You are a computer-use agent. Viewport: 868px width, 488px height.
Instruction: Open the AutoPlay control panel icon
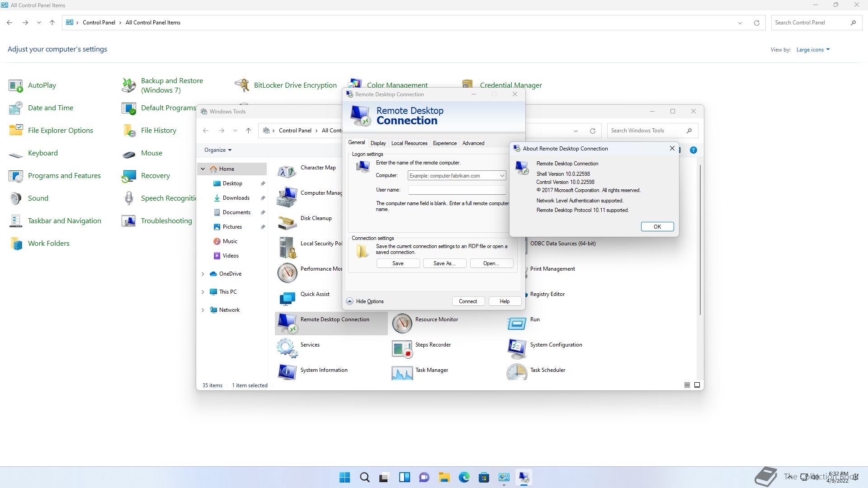point(16,85)
